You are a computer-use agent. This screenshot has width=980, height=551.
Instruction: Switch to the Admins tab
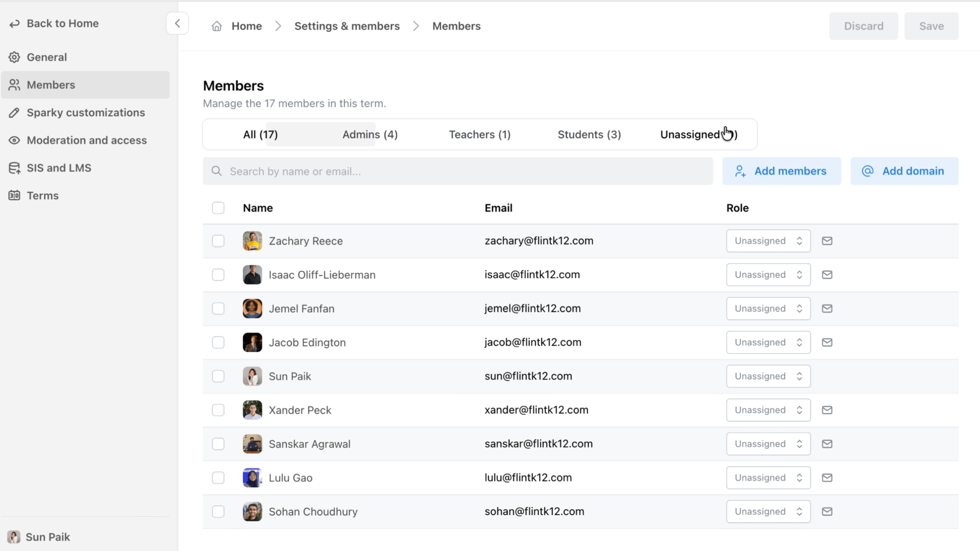(x=370, y=134)
